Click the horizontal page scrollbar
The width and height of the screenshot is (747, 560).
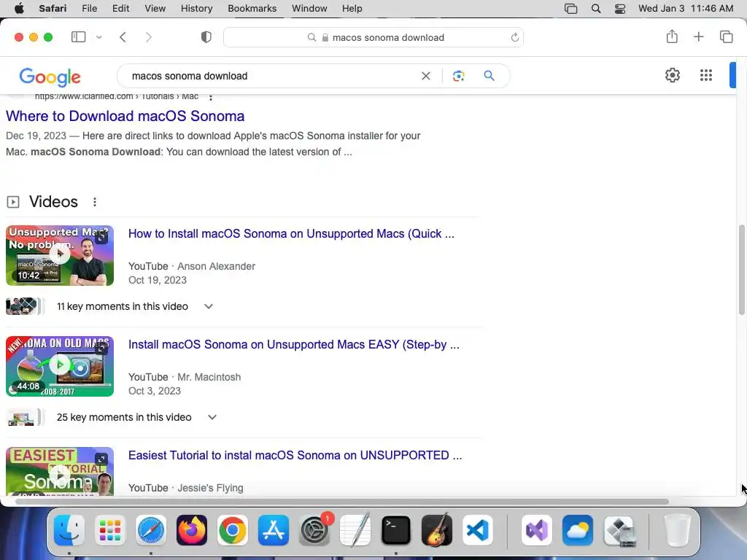(x=341, y=502)
